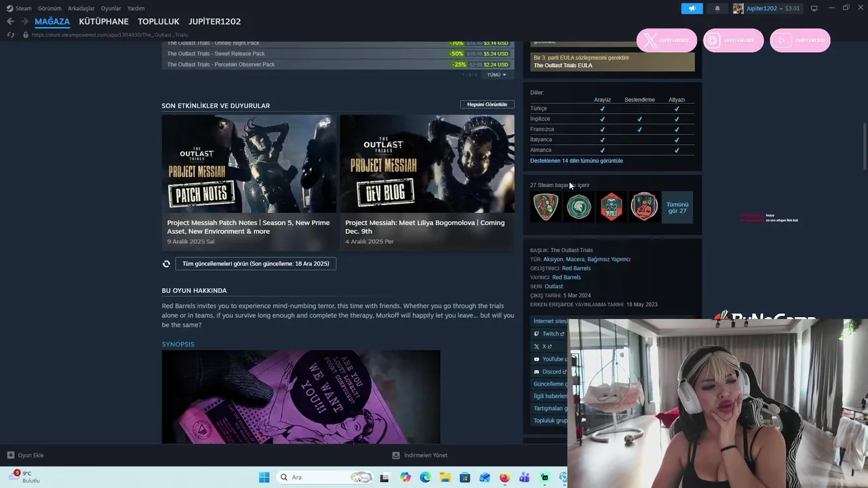The width and height of the screenshot is (868, 488).
Task: Open the notifications bell
Action: click(x=717, y=8)
